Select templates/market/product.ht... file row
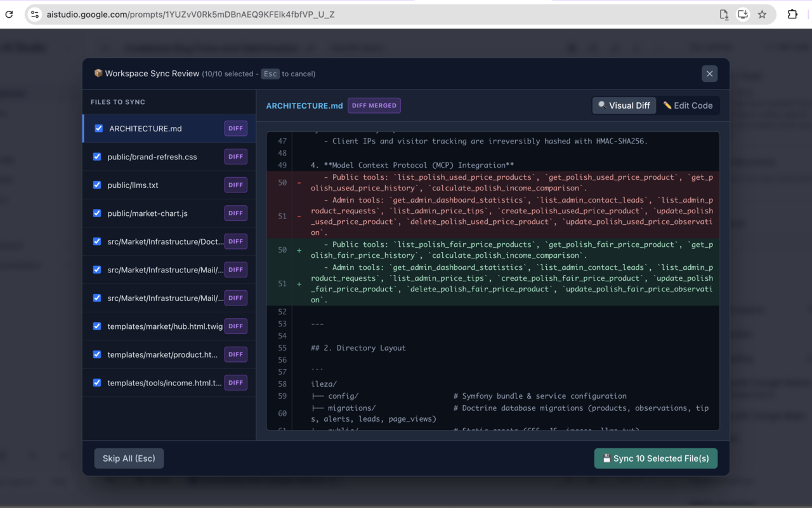The width and height of the screenshot is (812, 508). (169, 354)
